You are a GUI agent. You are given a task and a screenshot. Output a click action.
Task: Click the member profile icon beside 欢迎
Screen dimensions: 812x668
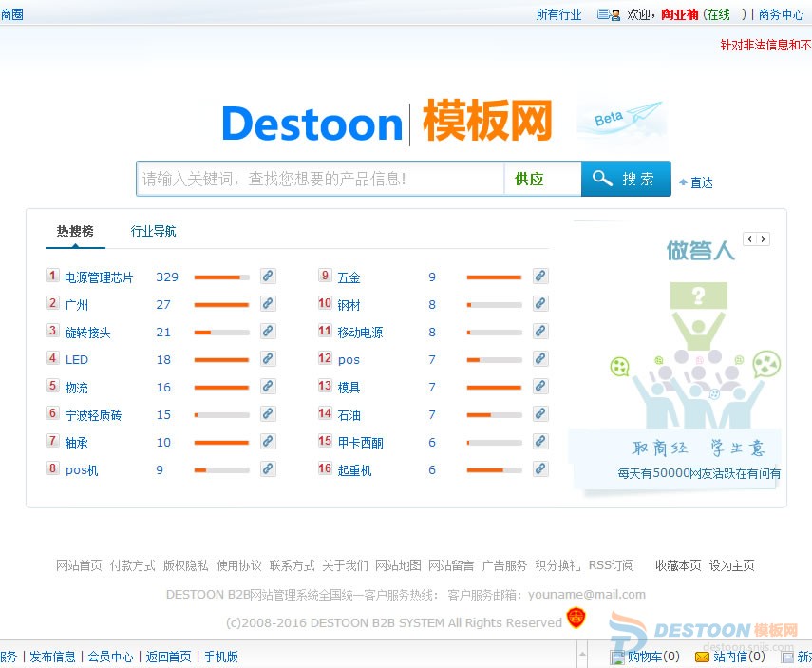609,14
